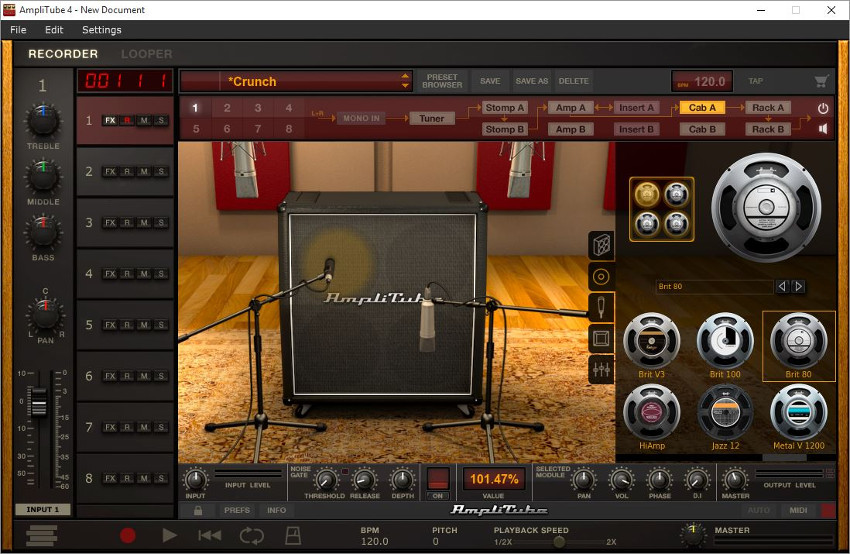Open the cabinet selection view icon
850x554 pixels.
point(601,246)
